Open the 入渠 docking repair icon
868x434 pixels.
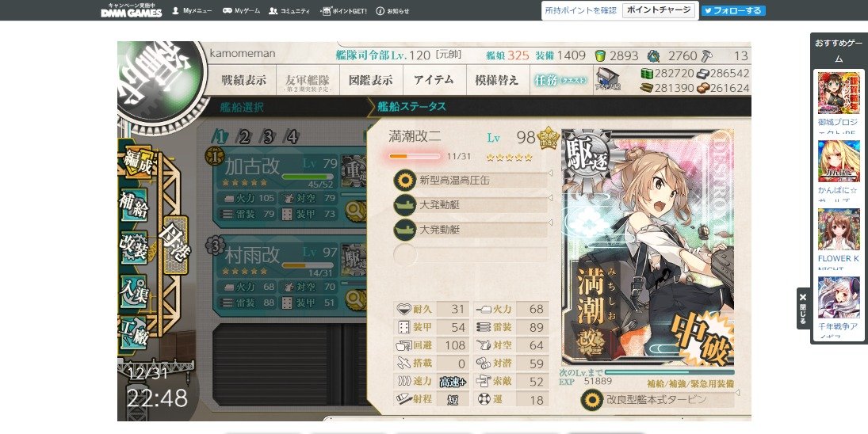coord(133,290)
